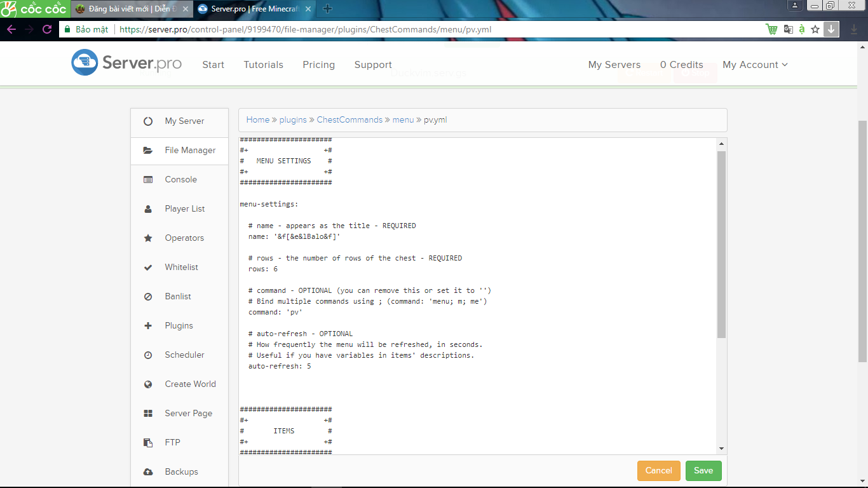Click the browser address bar URL
The image size is (868, 488).
point(306,29)
